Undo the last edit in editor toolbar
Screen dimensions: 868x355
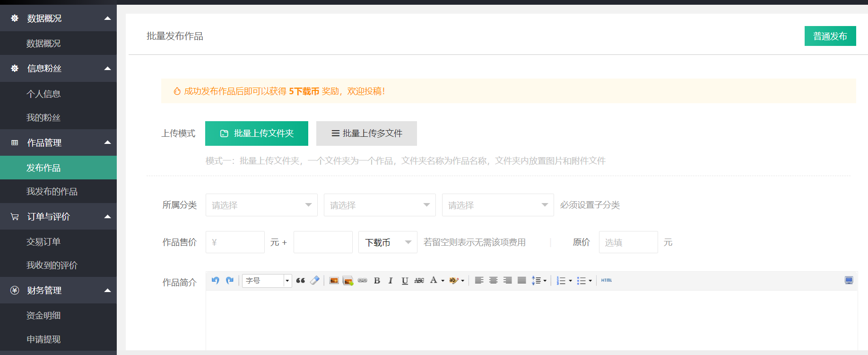pos(215,280)
